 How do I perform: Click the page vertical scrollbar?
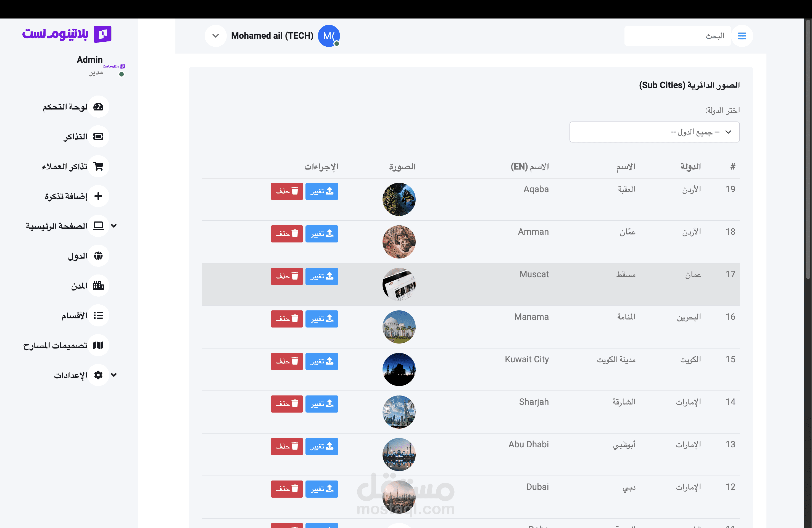pos(808,150)
